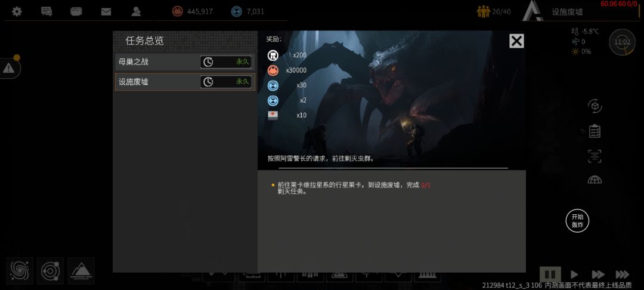The image size is (644, 290).
Task: Open the speech bubble comments icon
Action: (76, 11)
